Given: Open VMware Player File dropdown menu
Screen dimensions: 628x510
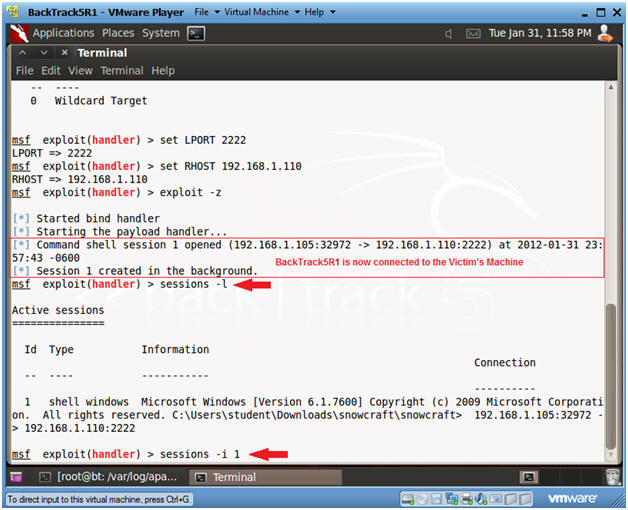Looking at the screenshot, I should 207,12.
